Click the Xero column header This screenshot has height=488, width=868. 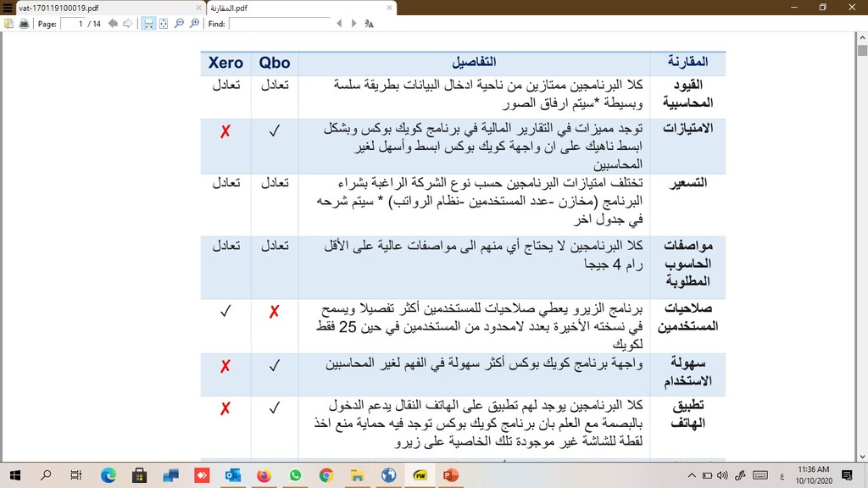pyautogui.click(x=225, y=63)
